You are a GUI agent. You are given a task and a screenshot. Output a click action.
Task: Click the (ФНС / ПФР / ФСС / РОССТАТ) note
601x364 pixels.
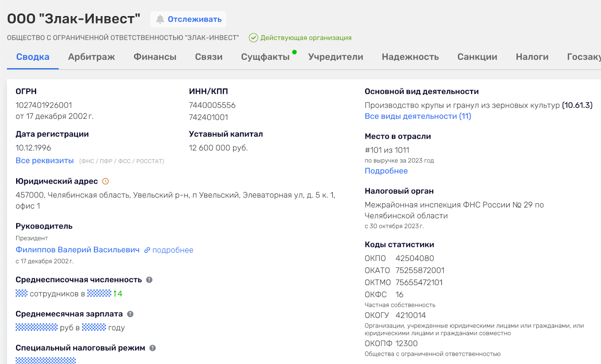(122, 161)
